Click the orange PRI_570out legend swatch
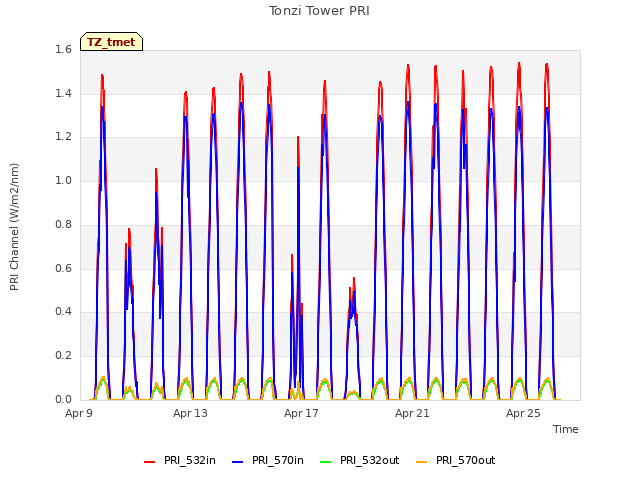 click(422, 462)
